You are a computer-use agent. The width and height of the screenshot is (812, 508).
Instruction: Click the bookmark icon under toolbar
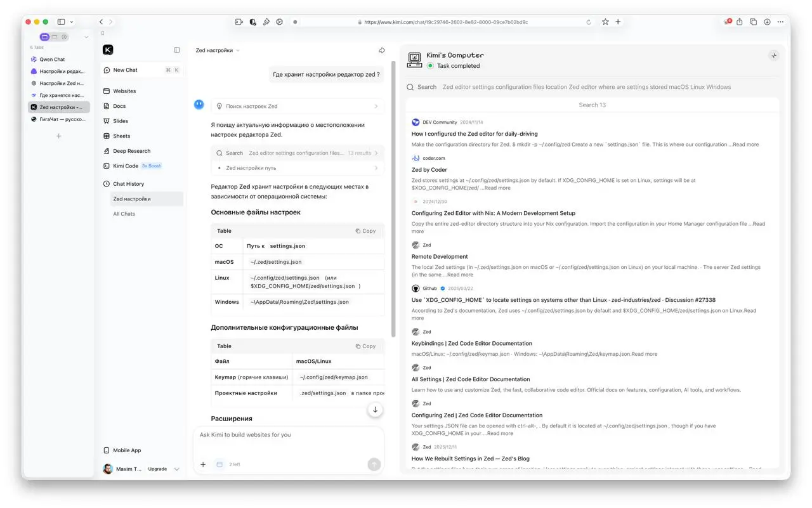tap(103, 33)
